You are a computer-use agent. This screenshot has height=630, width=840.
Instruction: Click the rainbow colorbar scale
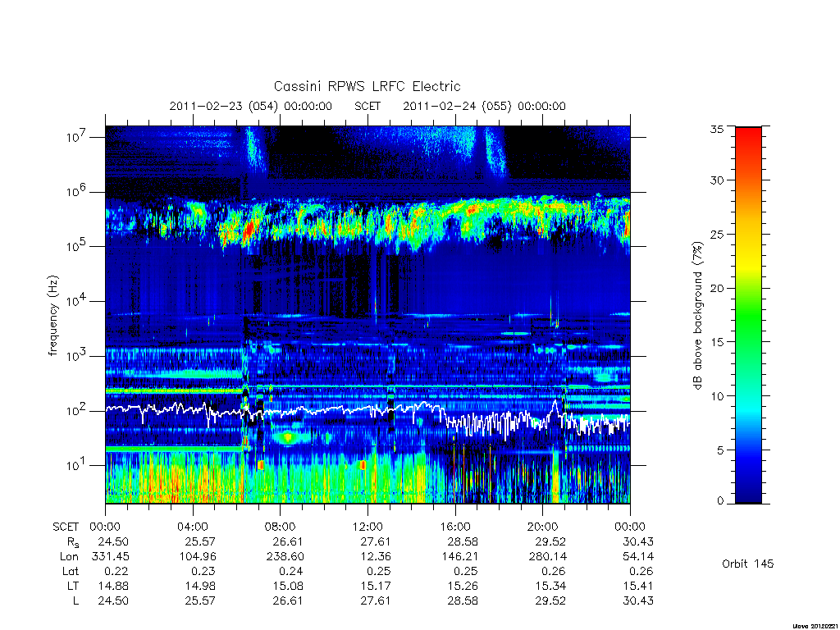(x=748, y=315)
